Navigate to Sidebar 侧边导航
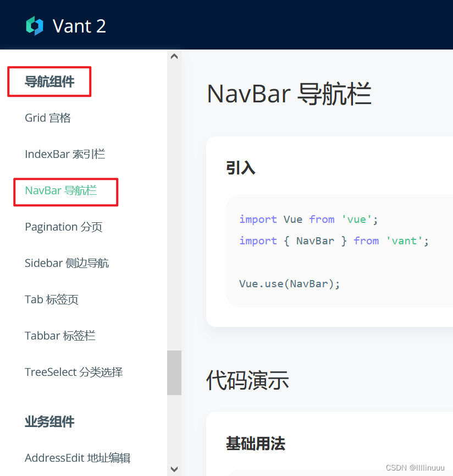Image resolution: width=453 pixels, height=476 pixels. 67,263
